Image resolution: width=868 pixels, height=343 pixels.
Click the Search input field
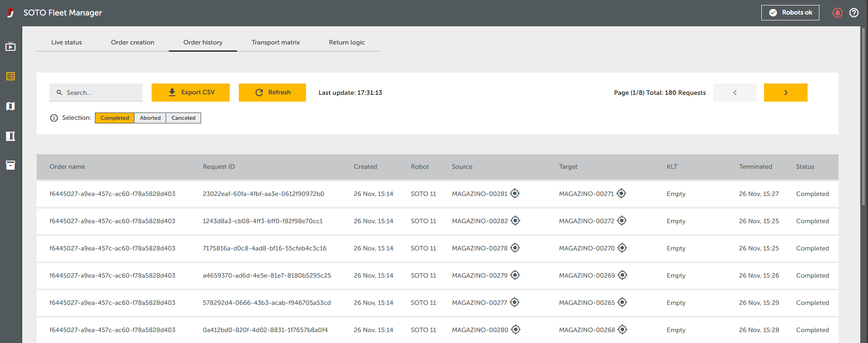tap(96, 93)
